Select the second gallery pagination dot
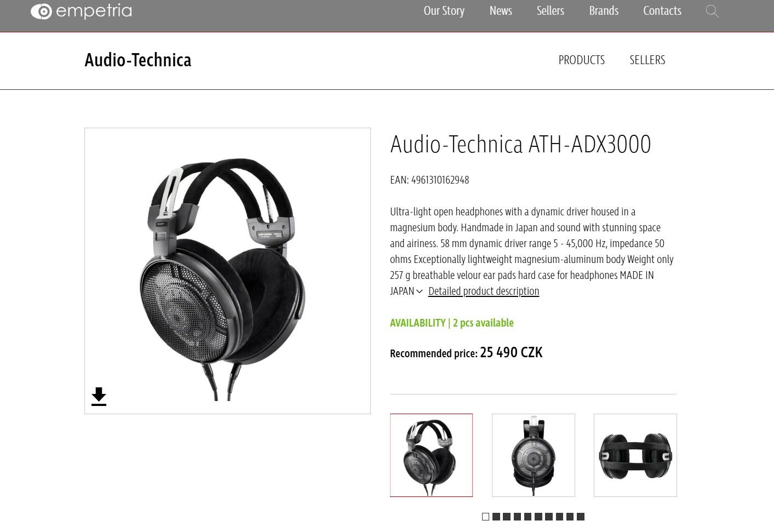 [496, 517]
